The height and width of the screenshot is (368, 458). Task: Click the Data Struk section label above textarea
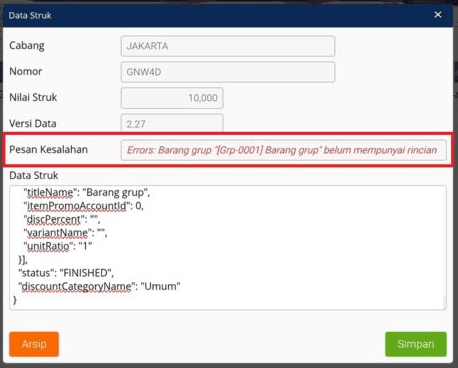[x=34, y=175]
